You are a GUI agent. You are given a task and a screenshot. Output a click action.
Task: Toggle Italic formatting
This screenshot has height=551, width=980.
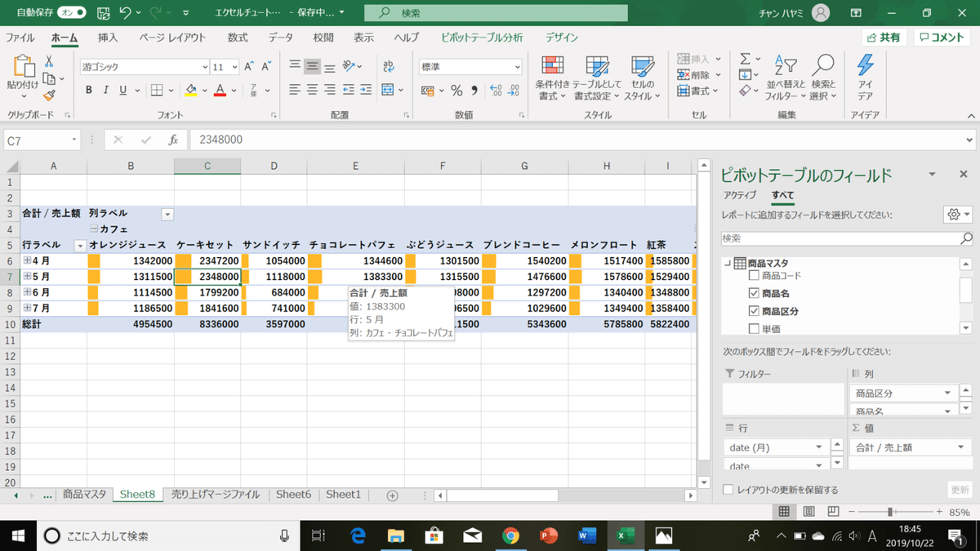[105, 90]
